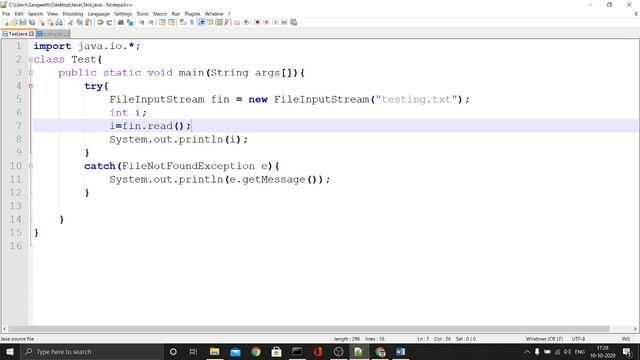Collapse the try block fold on line 4
Screen dimensions: 640x360
[31, 86]
